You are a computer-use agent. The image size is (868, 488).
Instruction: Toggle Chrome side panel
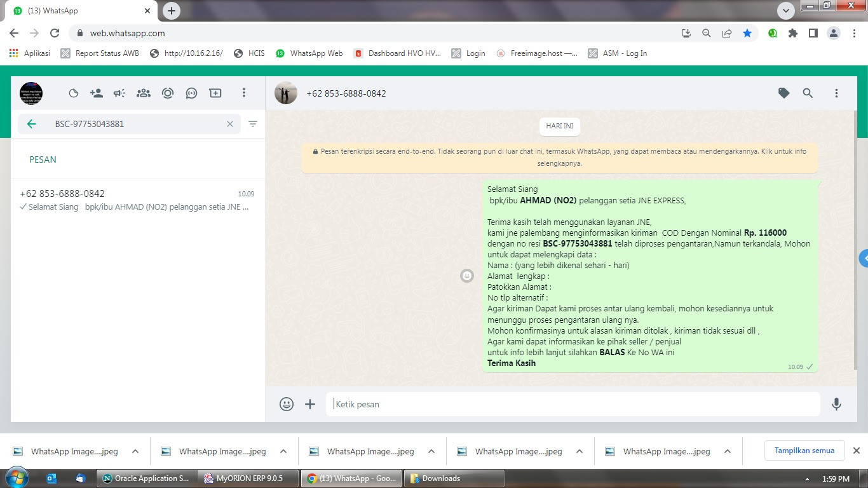(x=813, y=33)
